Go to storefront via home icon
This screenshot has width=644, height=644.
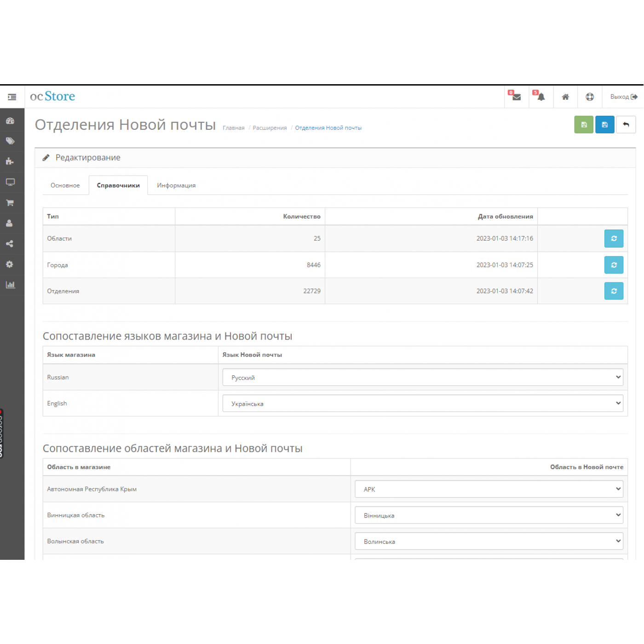(x=565, y=97)
